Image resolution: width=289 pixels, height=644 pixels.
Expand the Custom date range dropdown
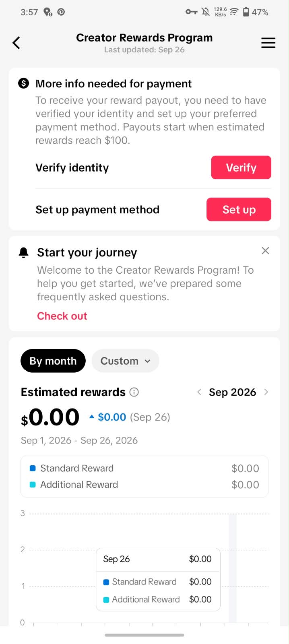[x=125, y=361]
